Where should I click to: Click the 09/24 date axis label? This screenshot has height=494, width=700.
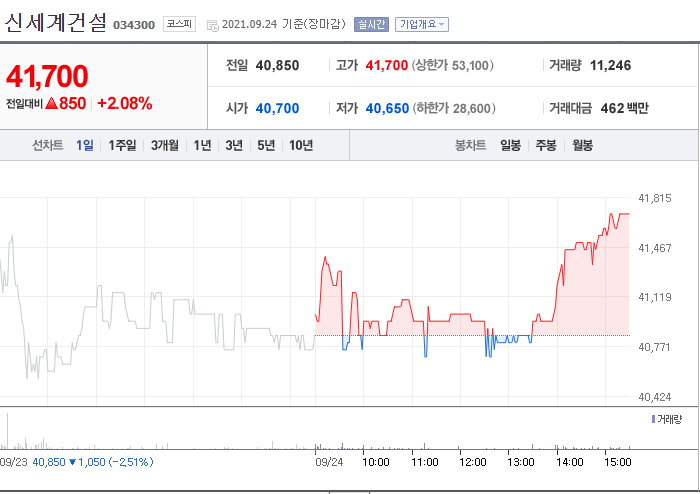click(329, 462)
